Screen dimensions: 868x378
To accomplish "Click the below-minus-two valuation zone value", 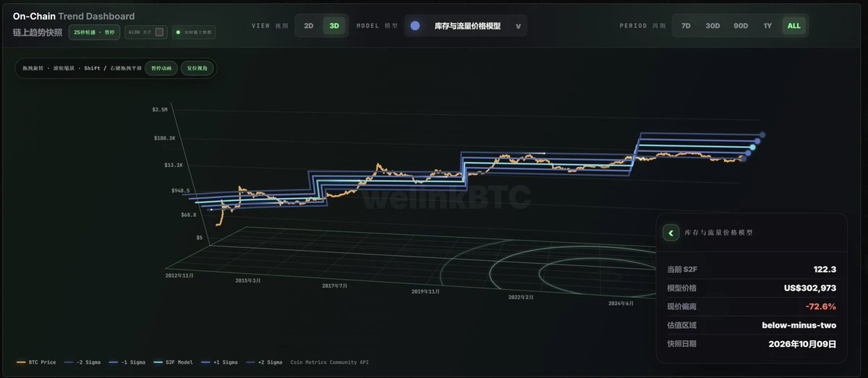I will click(x=799, y=325).
